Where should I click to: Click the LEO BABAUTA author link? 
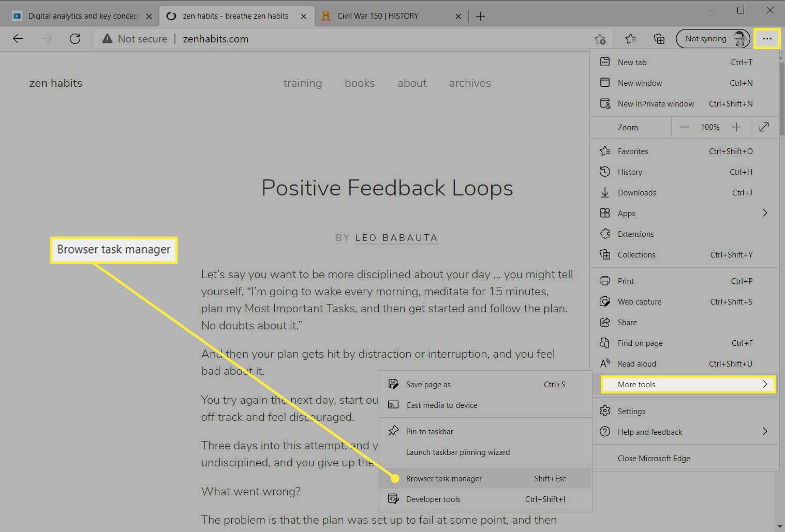[x=396, y=238]
